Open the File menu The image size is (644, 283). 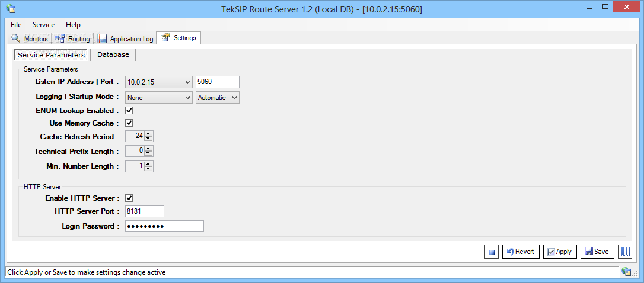[x=16, y=25]
